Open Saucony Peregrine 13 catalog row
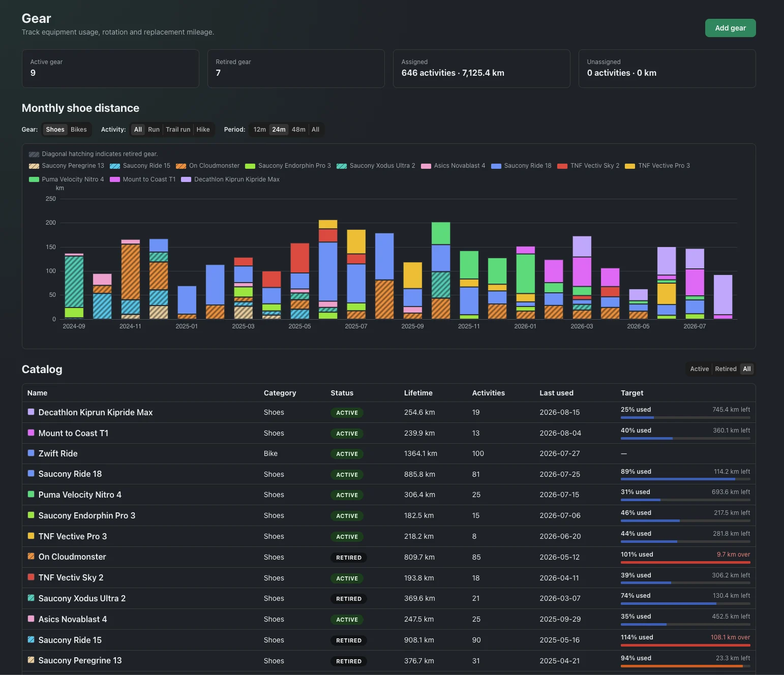The height and width of the screenshot is (675, 784). tap(388, 661)
